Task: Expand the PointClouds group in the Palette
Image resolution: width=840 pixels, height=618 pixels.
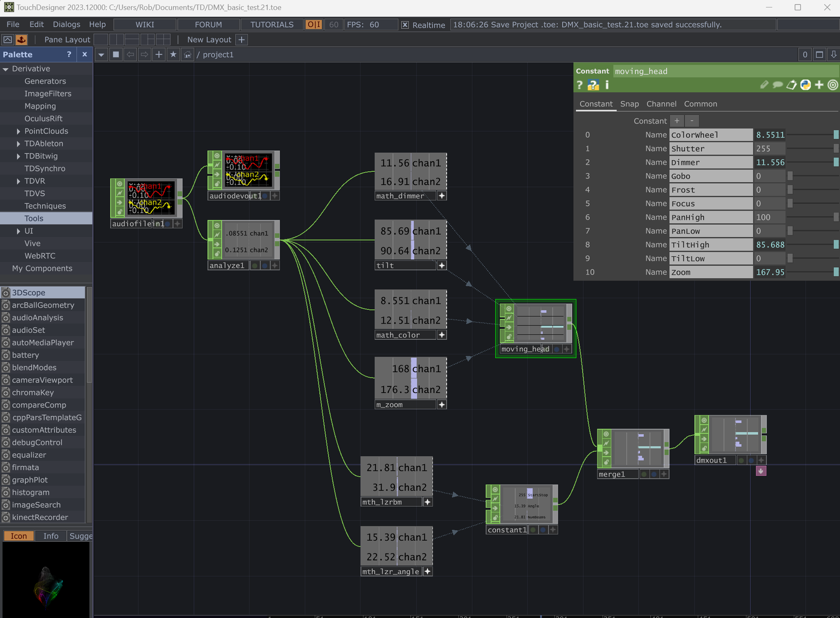Action: click(19, 131)
